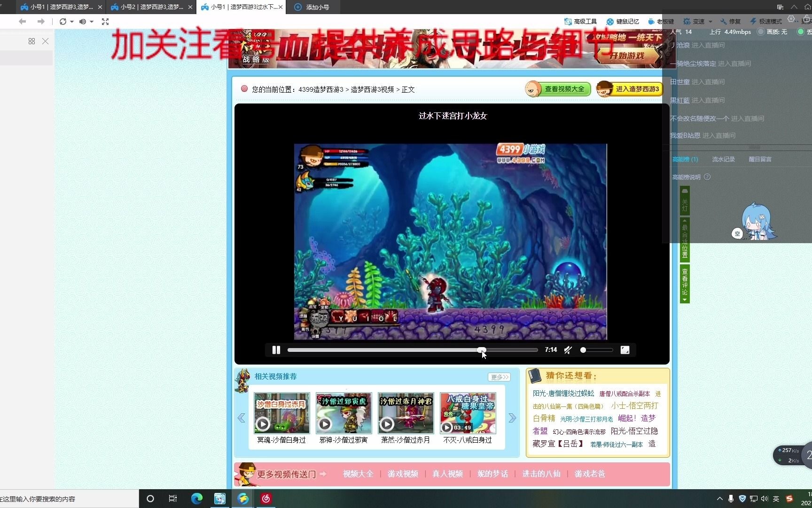The width and height of the screenshot is (812, 508).
Task: Open 高级工具 advanced tools
Action: tap(581, 22)
